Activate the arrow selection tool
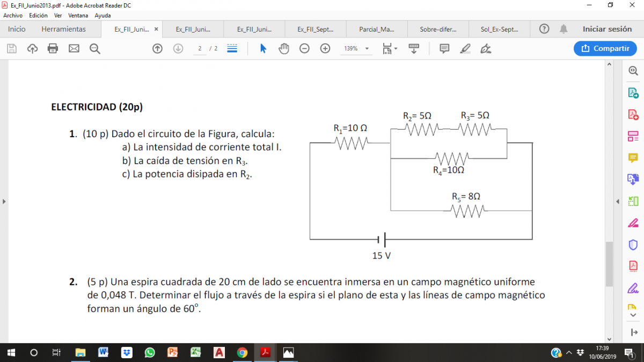This screenshot has height=362, width=644. point(263,49)
